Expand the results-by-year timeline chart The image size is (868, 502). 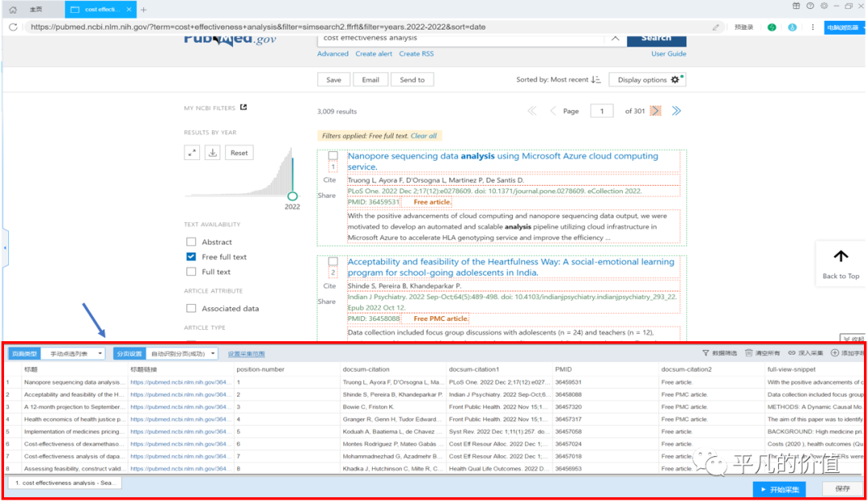[192, 153]
